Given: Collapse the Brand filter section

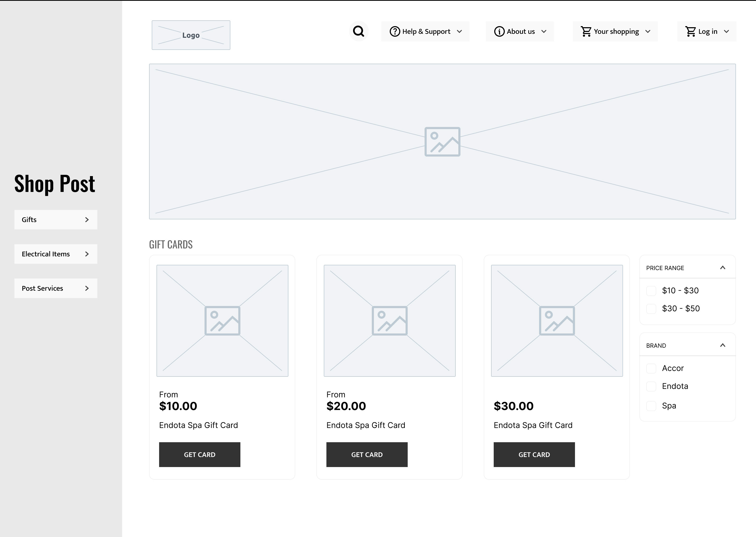Looking at the screenshot, I should [x=723, y=345].
